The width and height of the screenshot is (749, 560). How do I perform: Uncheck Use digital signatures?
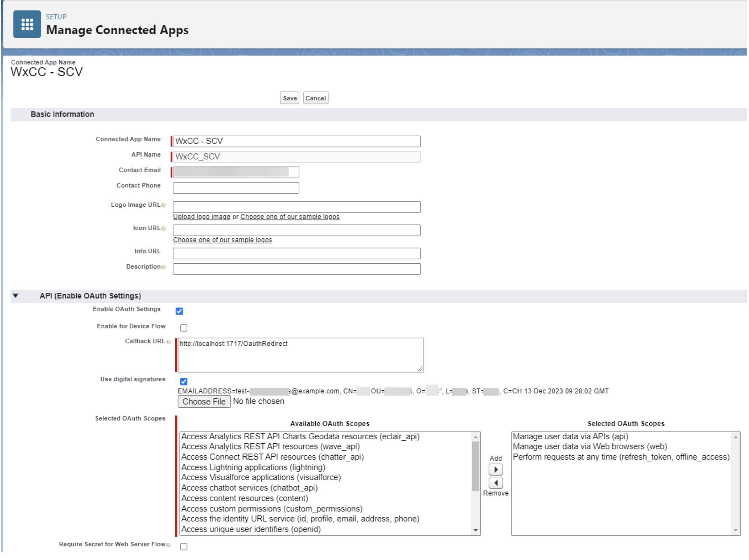coord(184,382)
